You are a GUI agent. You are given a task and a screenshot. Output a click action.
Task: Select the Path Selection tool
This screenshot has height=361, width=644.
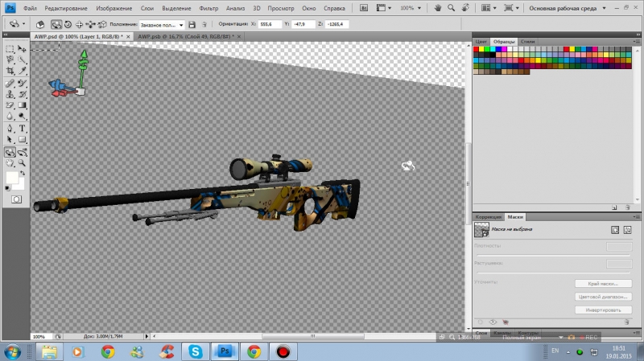point(10,139)
